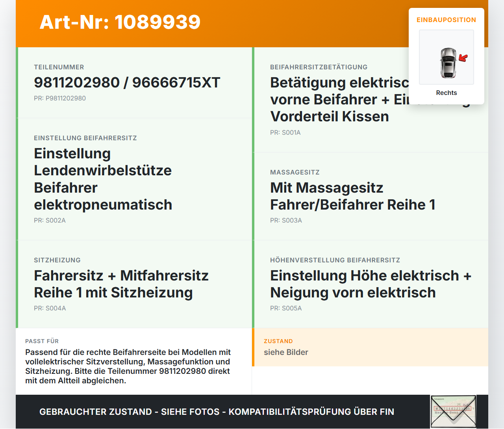Click Fahrersitz + Mitfahrersitz Sitzheizung text
504x429 pixels.
[121, 284]
